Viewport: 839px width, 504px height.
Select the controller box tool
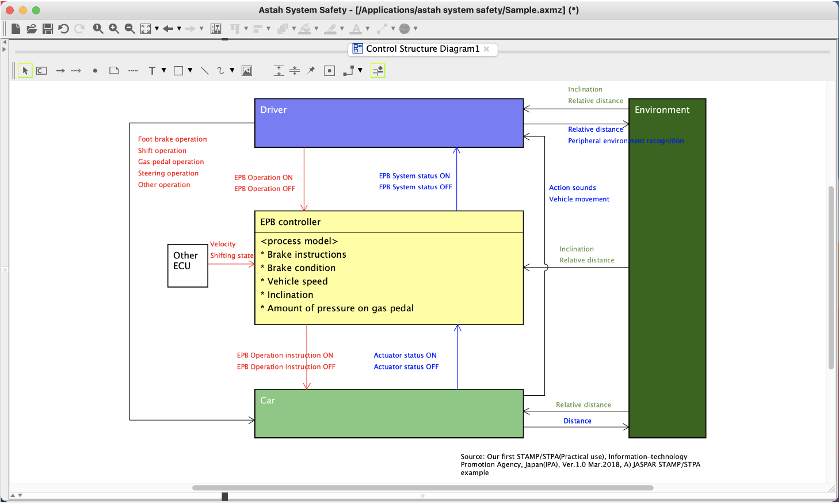click(x=41, y=70)
